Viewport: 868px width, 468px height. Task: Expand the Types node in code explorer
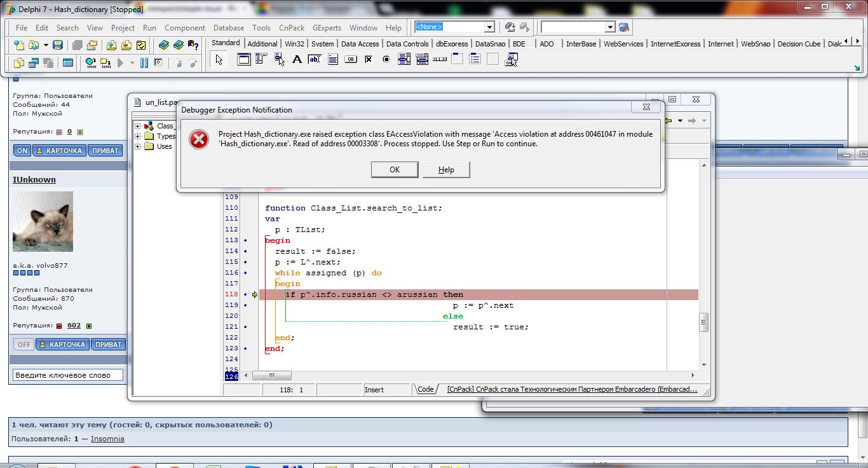tap(138, 136)
